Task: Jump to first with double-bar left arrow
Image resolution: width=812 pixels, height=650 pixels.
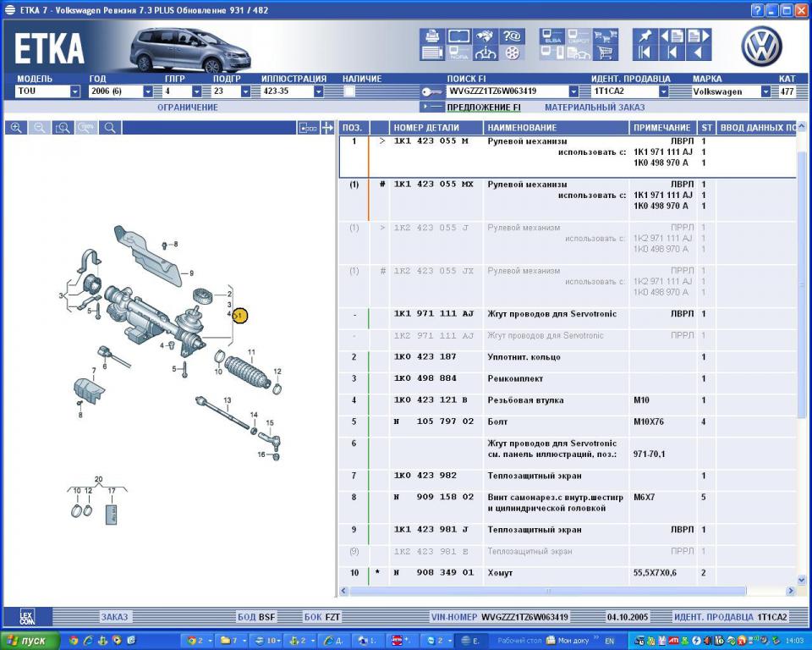Action: point(645,52)
